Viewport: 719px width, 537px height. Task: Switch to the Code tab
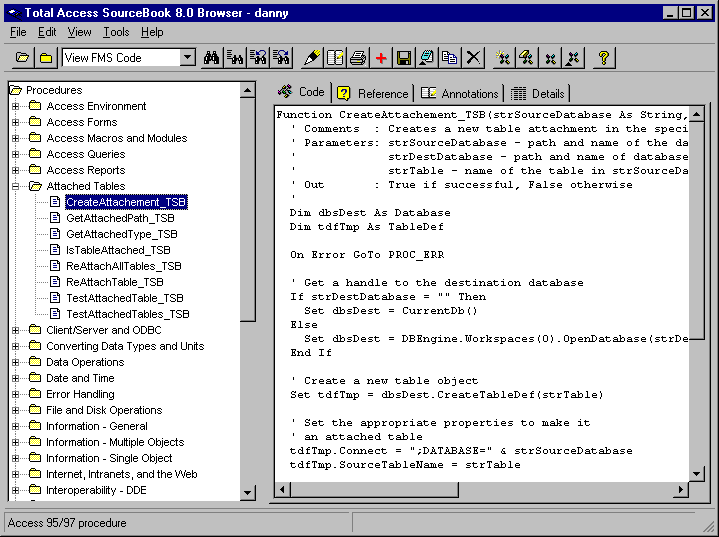[x=301, y=92]
